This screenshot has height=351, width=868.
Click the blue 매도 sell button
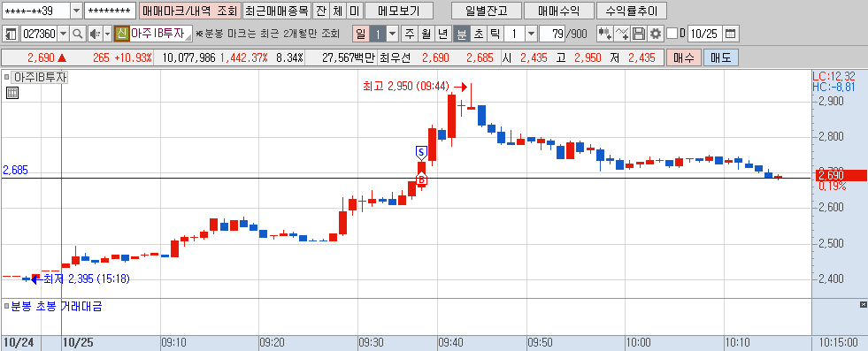(x=721, y=57)
